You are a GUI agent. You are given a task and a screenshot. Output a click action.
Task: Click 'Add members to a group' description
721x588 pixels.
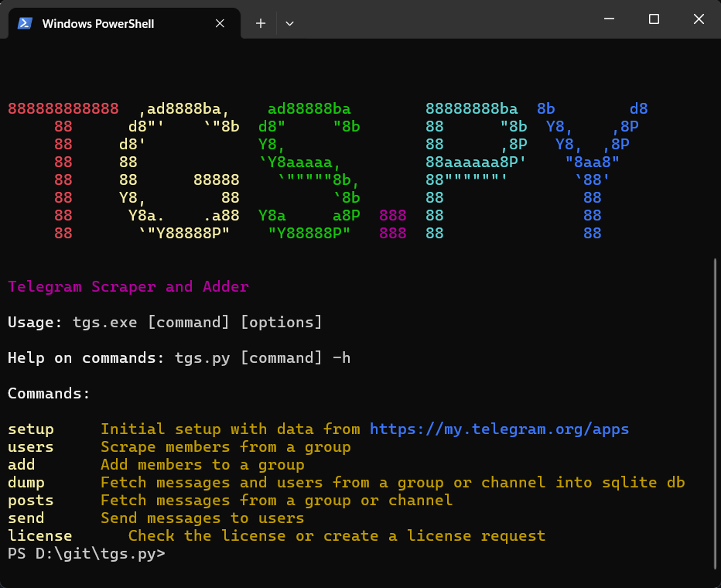click(203, 465)
